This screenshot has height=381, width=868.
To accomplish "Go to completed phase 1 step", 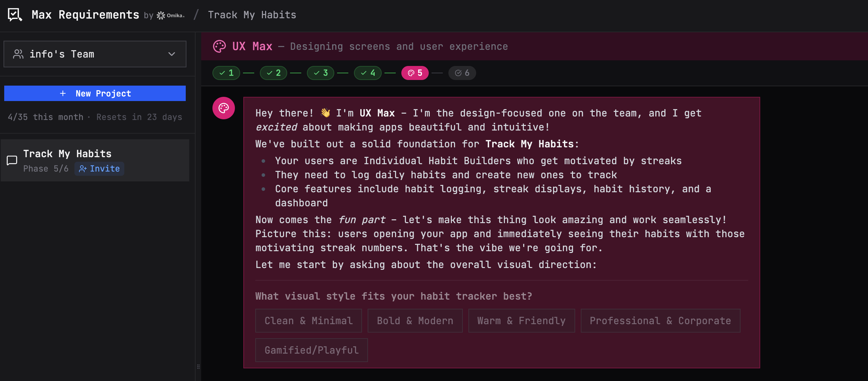I will click(226, 73).
